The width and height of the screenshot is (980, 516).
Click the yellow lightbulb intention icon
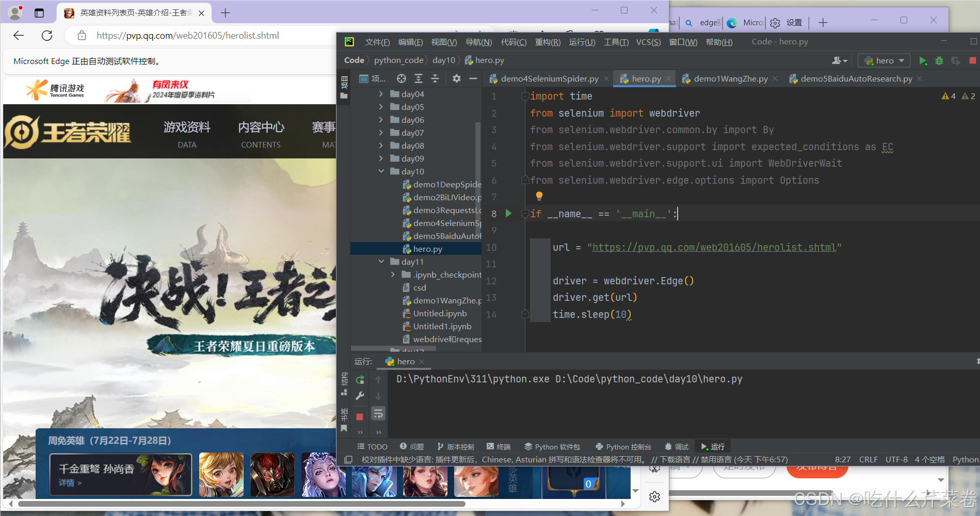point(539,196)
